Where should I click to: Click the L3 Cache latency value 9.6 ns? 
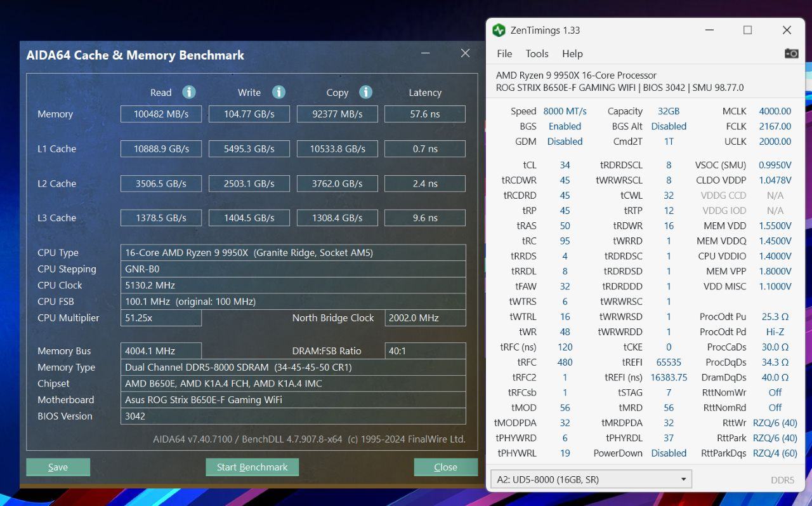click(x=425, y=218)
